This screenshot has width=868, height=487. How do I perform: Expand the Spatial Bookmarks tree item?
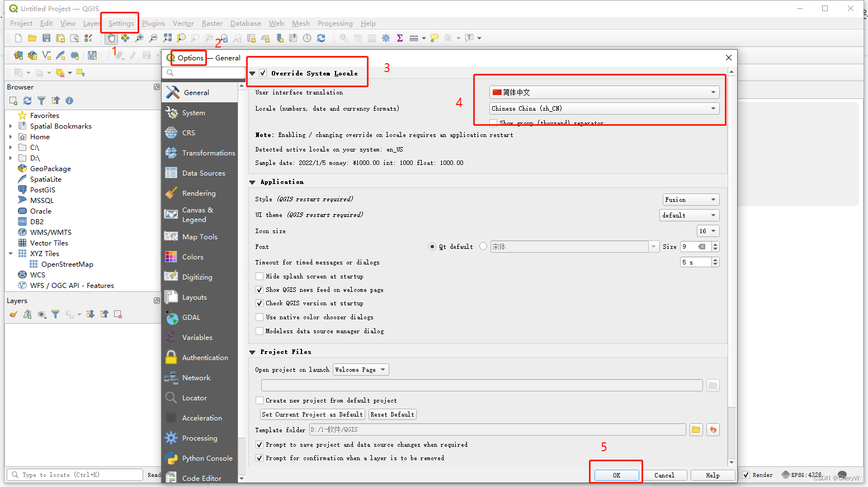(10, 126)
